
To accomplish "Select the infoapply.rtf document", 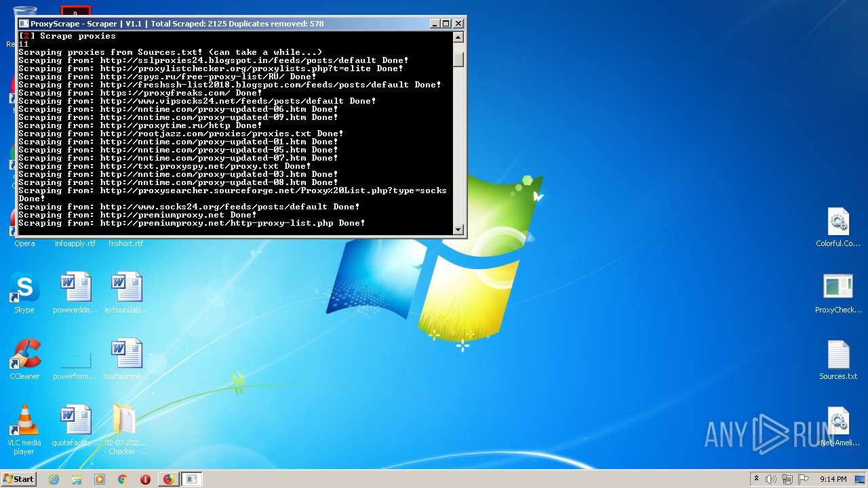I will coord(75,243).
